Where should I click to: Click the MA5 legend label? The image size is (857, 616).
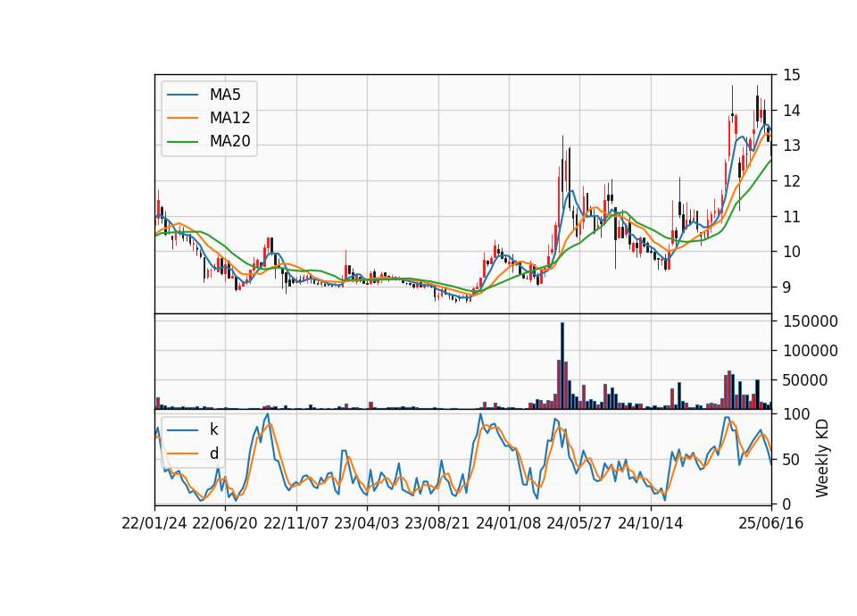pyautogui.click(x=225, y=95)
